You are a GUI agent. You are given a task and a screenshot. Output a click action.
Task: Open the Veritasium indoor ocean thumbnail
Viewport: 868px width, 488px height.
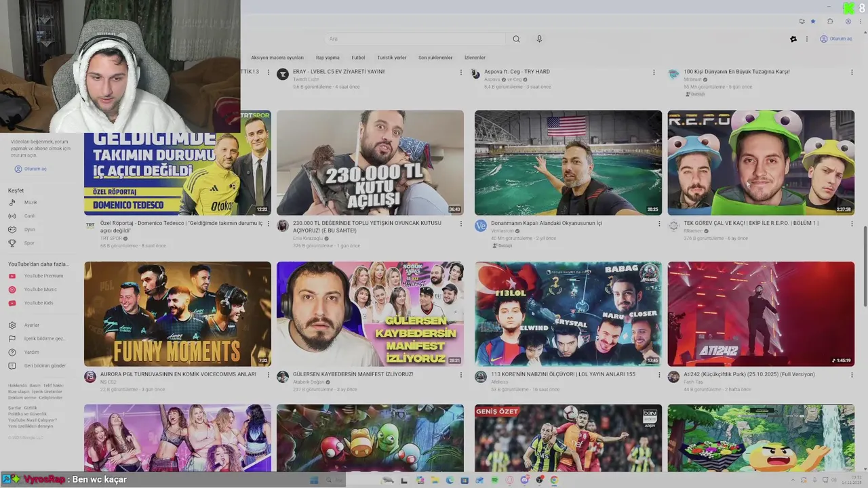[x=568, y=163]
